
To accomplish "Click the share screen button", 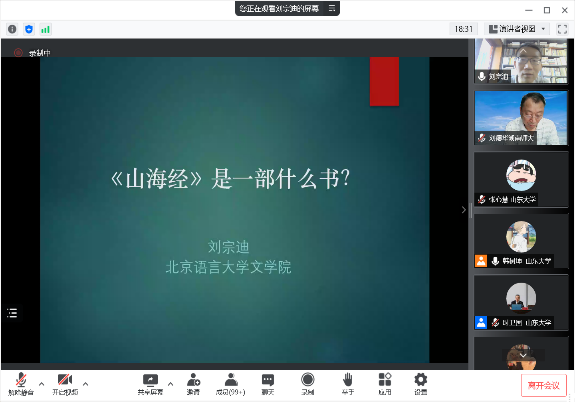I will [x=150, y=384].
